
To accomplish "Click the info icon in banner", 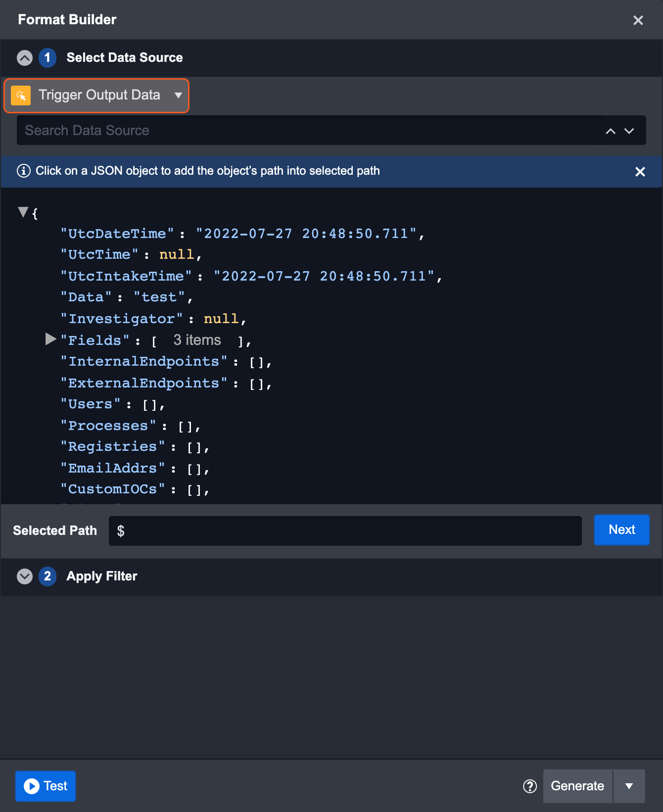I will coord(24,171).
